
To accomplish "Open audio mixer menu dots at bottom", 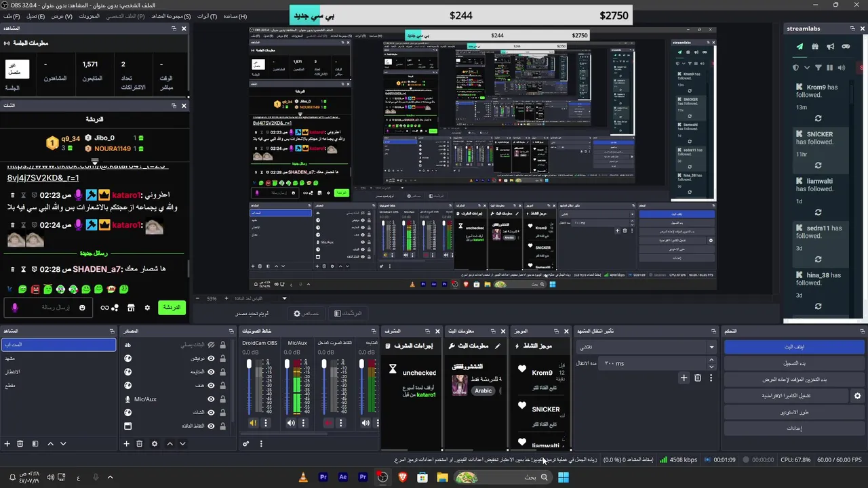I will pos(261,444).
